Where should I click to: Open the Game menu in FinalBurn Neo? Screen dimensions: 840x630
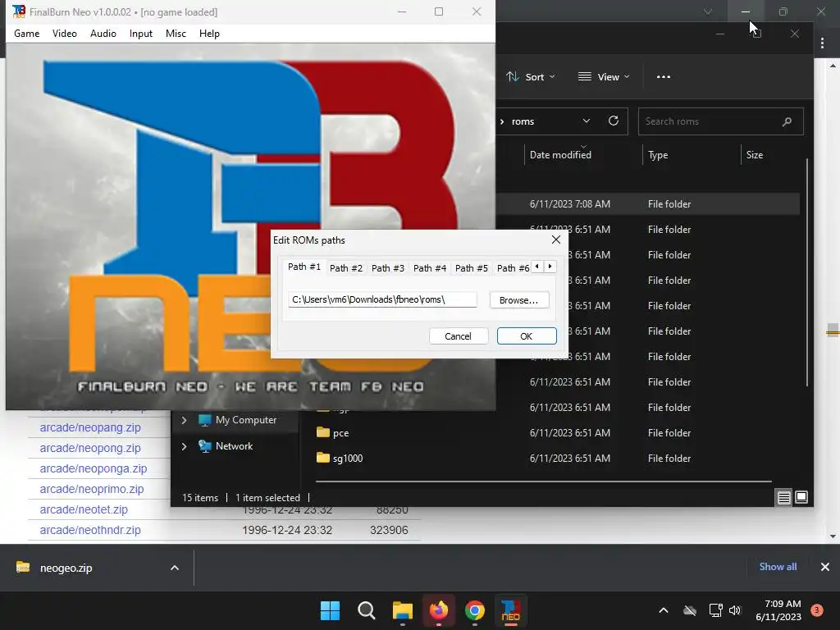click(x=27, y=33)
